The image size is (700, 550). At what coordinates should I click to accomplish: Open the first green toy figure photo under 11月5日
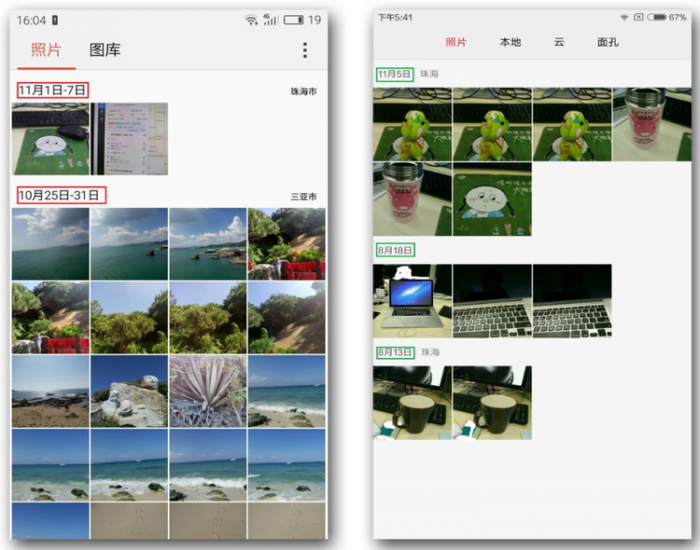pyautogui.click(x=412, y=124)
